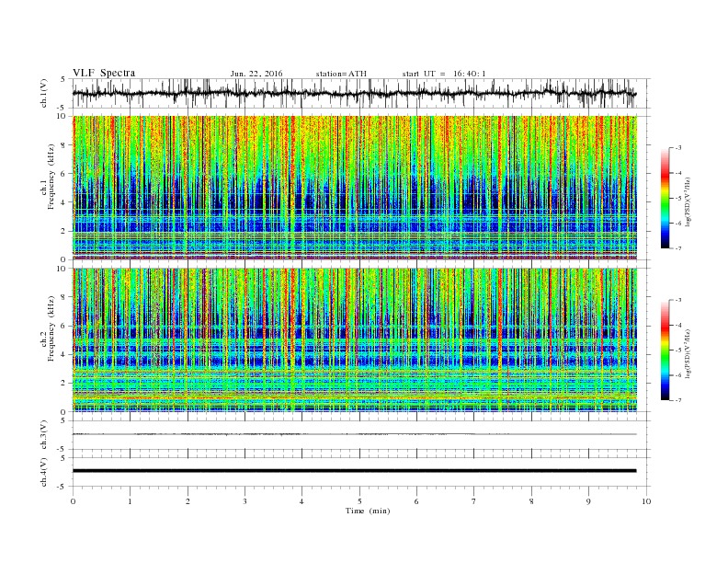Screen dimensions: 728x563
Task: Click time-axis tick label "5"
Action: tap(359, 501)
